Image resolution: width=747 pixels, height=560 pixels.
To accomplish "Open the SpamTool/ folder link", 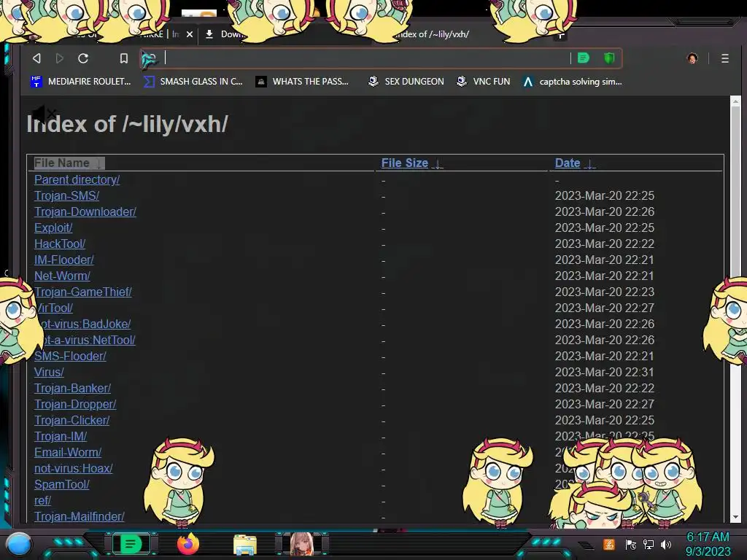I will coord(62,484).
